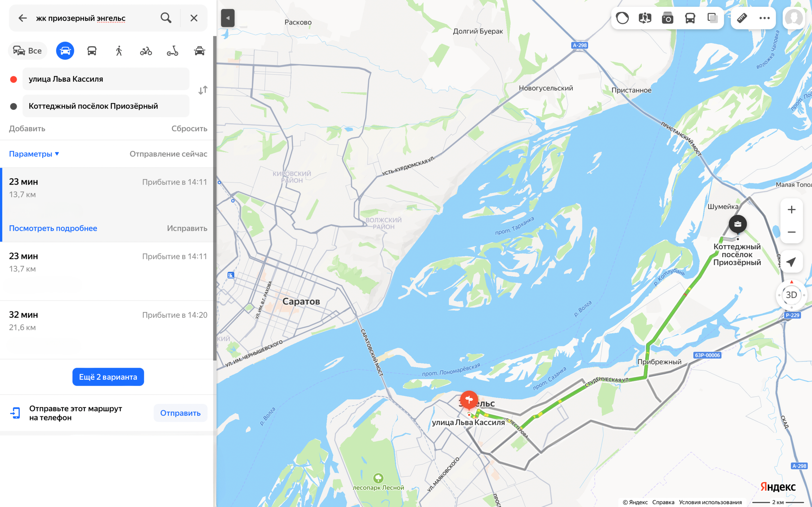
Task: Select the car route mode icon
Action: pyautogui.click(x=65, y=51)
